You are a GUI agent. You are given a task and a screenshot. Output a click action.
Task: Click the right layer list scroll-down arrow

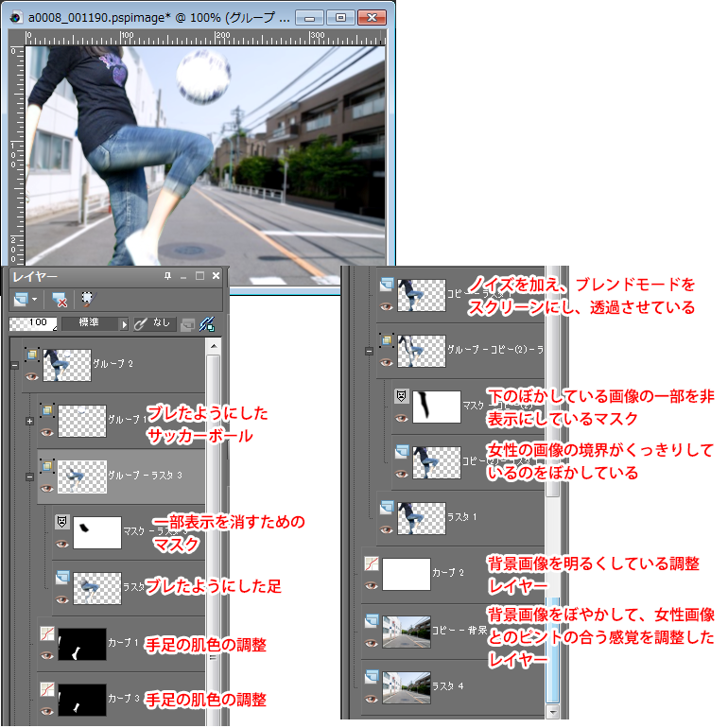552,711
